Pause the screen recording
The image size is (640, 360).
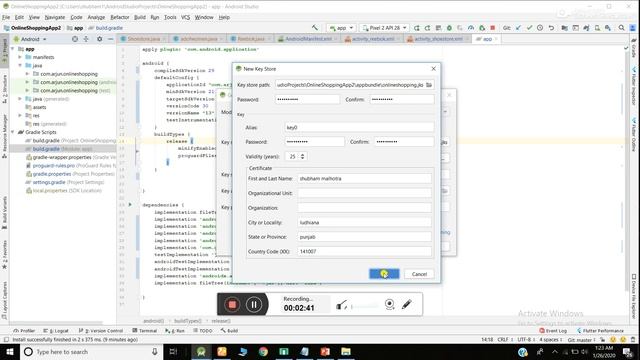point(254,304)
